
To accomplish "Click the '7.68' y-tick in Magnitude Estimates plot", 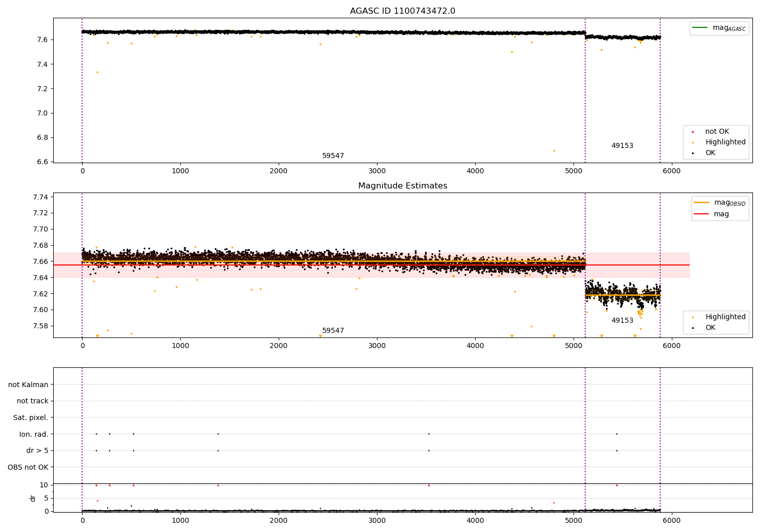I will pos(41,245).
